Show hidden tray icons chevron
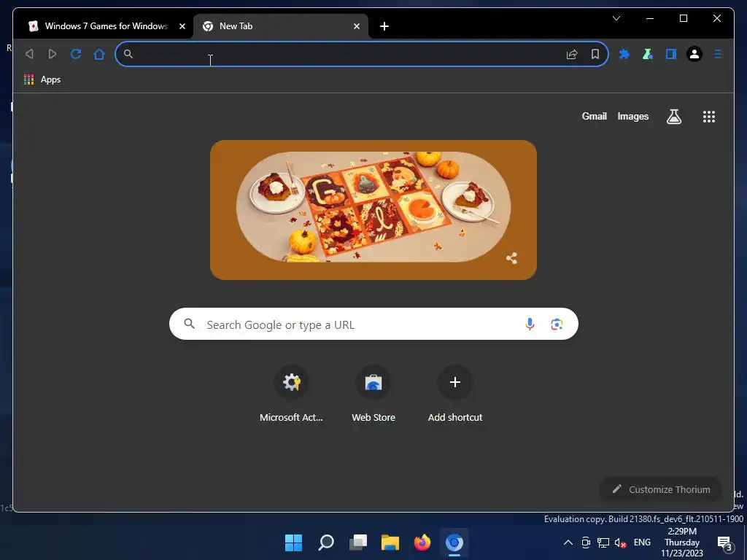 click(568, 542)
